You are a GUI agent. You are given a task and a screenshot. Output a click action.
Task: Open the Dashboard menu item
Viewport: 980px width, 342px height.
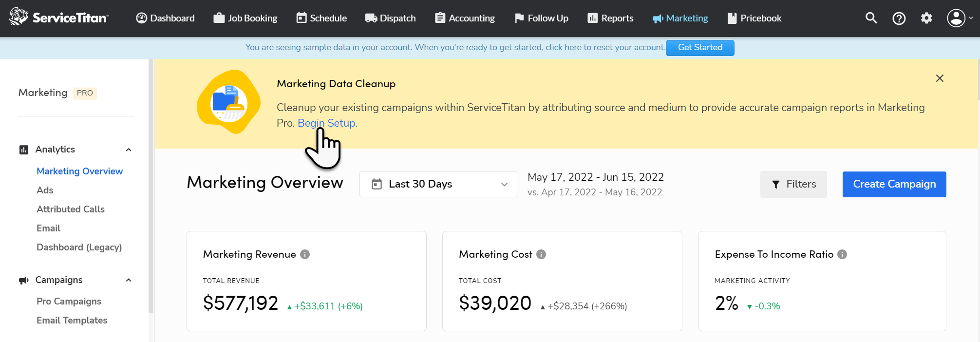165,18
